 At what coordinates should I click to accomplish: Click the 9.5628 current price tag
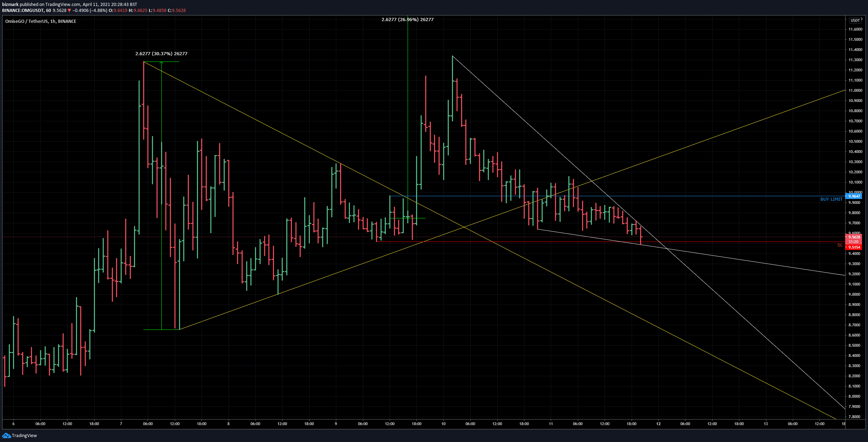(854, 237)
